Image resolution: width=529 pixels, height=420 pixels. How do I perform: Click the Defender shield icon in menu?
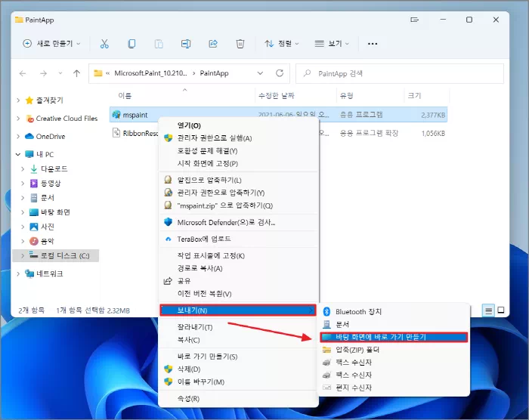click(x=168, y=222)
